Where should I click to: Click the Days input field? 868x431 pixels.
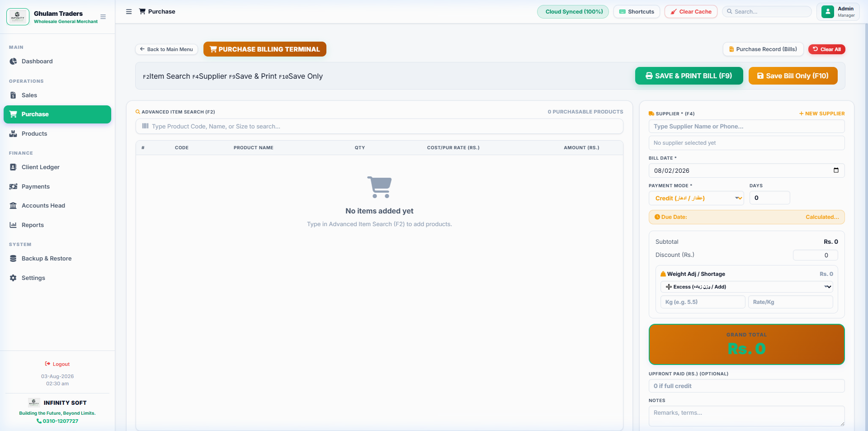(x=770, y=198)
